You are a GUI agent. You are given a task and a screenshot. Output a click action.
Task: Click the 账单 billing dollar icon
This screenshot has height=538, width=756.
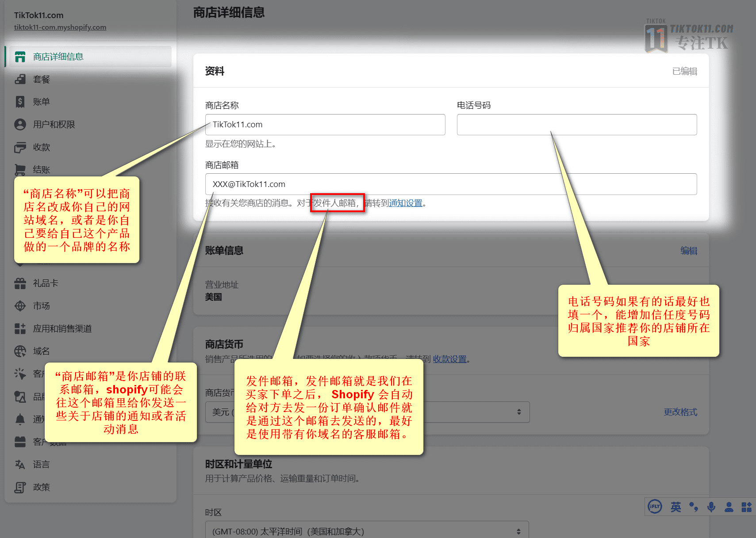tap(20, 102)
